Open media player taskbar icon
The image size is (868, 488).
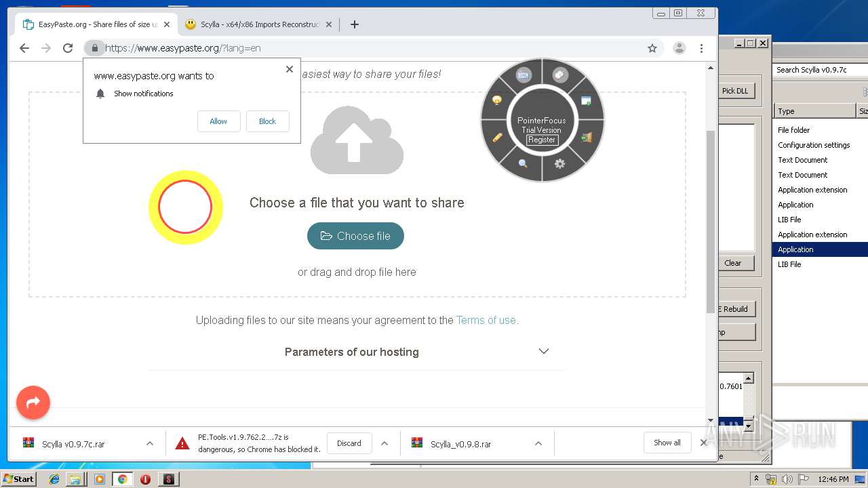point(100,479)
